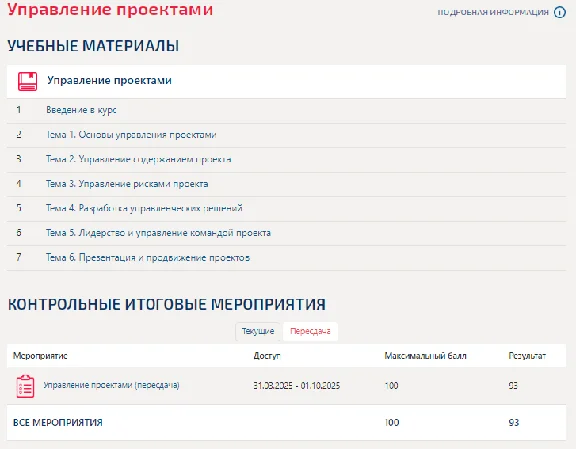576x449 pixels.
Task: Open Тема 4. Разработка управленческих решений
Action: [x=144, y=208]
